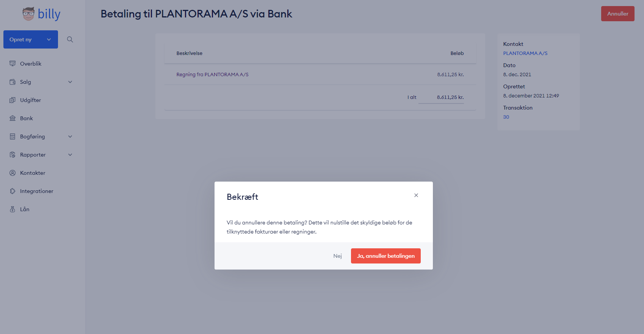Image resolution: width=644 pixels, height=334 pixels.
Task: Expand the Bogføring submenu chevron
Action: click(x=70, y=136)
